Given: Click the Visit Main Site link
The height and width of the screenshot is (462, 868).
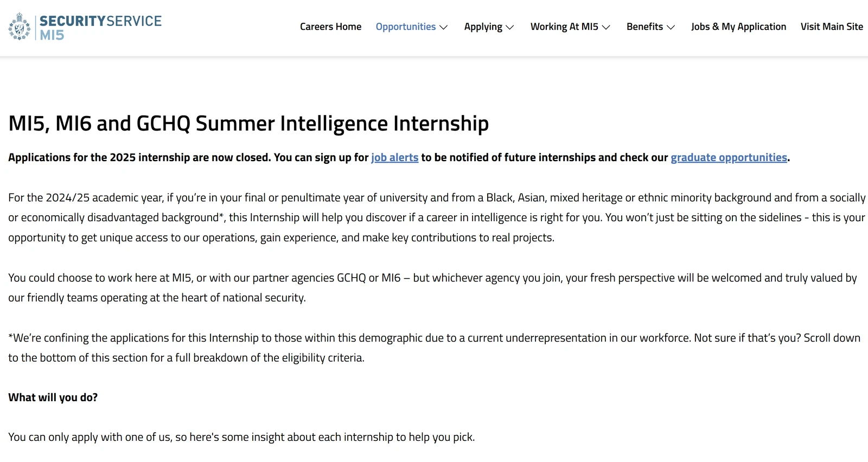Looking at the screenshot, I should coord(832,27).
